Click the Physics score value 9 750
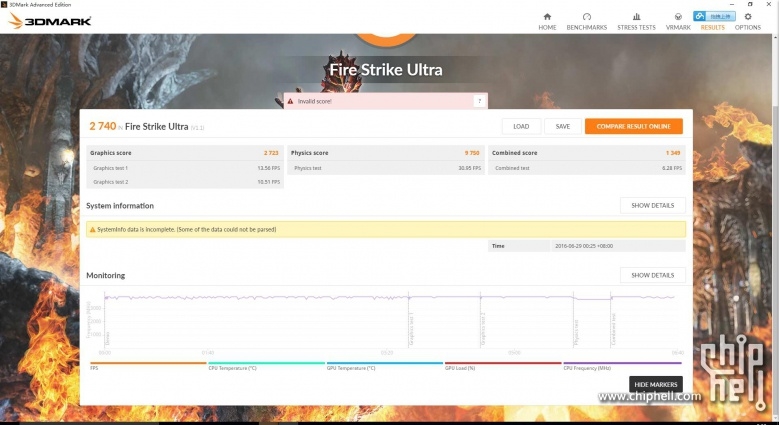This screenshot has width=779, height=425. 472,153
